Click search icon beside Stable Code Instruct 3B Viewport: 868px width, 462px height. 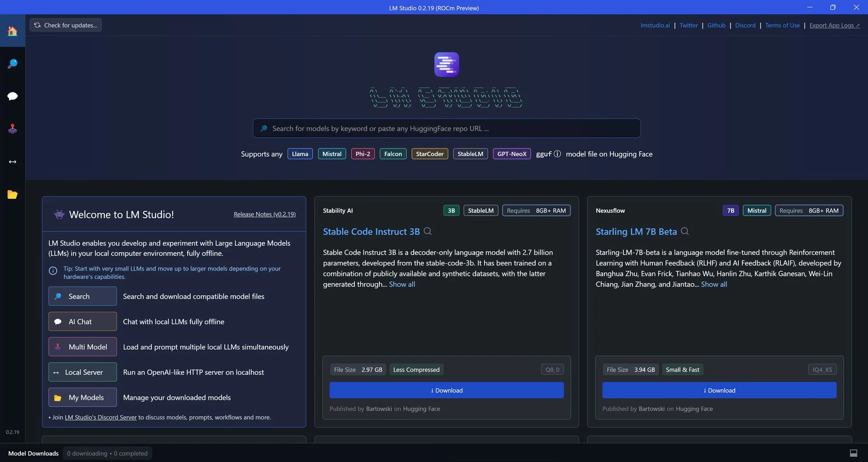click(x=428, y=231)
